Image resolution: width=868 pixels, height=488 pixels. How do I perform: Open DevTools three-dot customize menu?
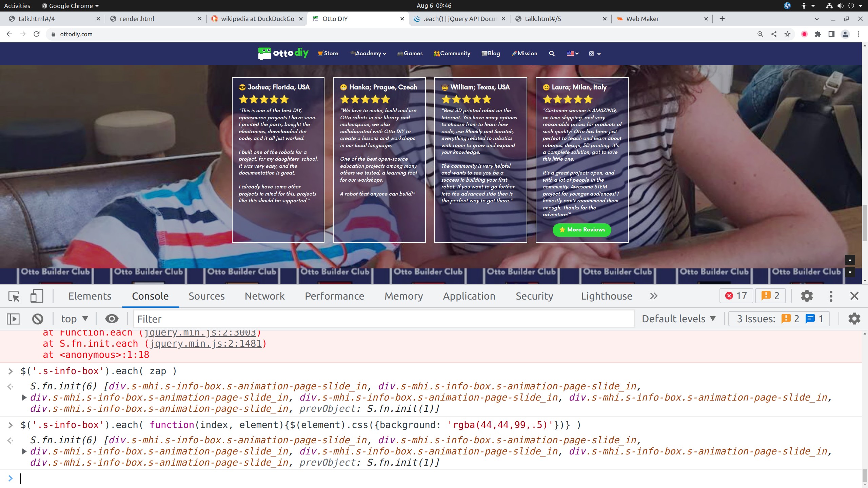831,296
